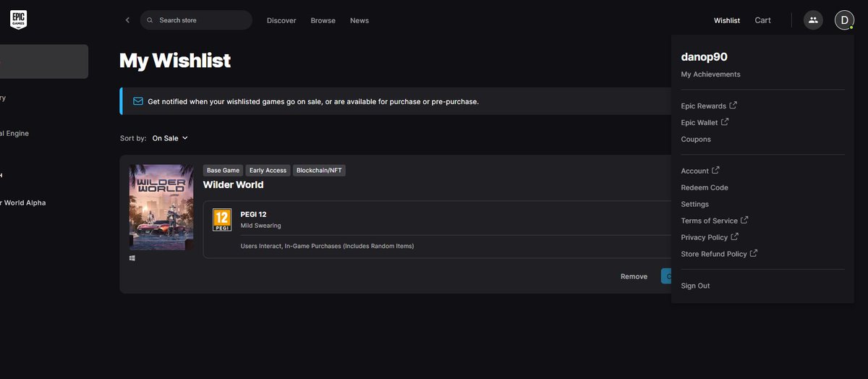The width and height of the screenshot is (868, 379).
Task: Click external link icon beside Epic Wallet
Action: click(725, 122)
